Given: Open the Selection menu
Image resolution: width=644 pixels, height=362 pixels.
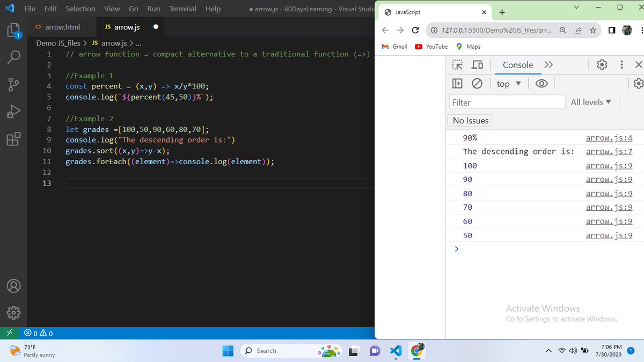Looking at the screenshot, I should (80, 9).
